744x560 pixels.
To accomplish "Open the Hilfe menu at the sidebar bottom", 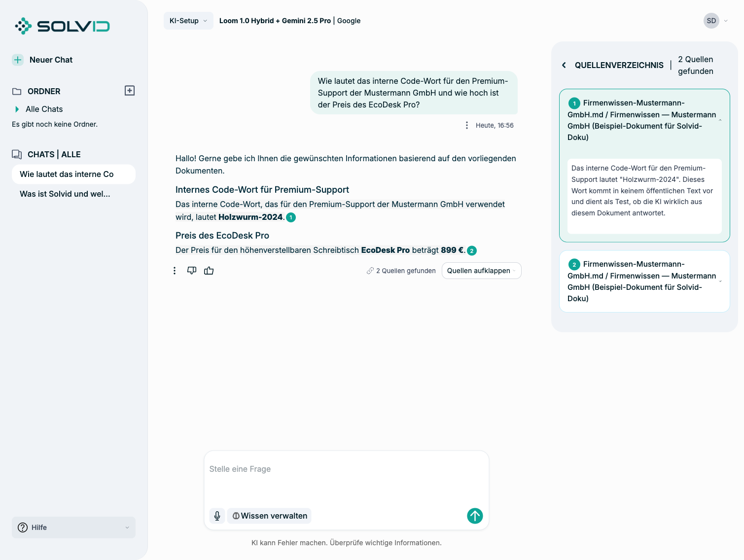I will [73, 527].
